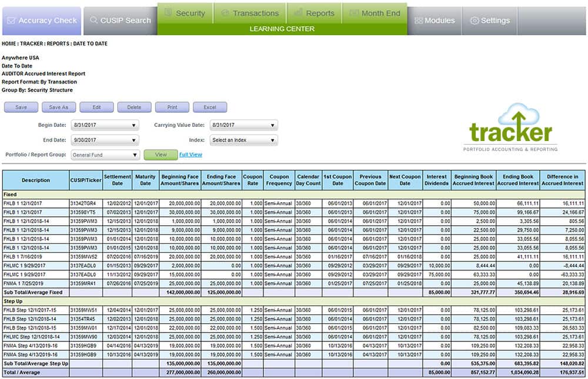This screenshot has width=588, height=379.
Task: Click the Reports bar chart icon
Action: tap(298, 13)
